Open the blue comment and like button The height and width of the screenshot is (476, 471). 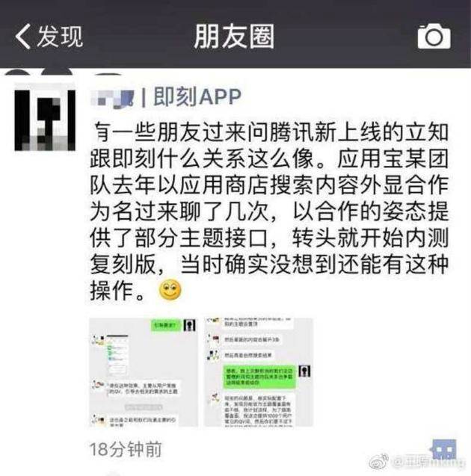[x=444, y=449]
